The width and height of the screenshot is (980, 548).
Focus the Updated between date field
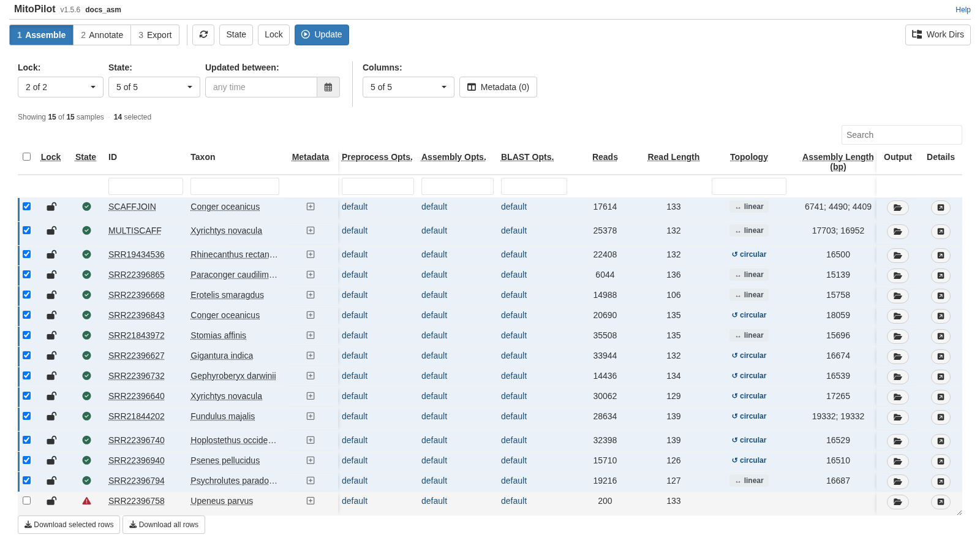point(261,87)
